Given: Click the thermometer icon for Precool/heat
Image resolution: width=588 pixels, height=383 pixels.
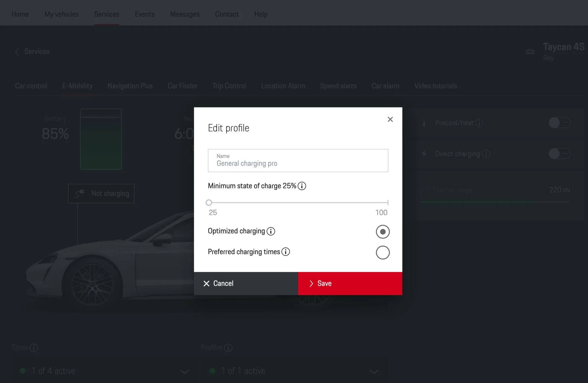Looking at the screenshot, I should pyautogui.click(x=424, y=123).
